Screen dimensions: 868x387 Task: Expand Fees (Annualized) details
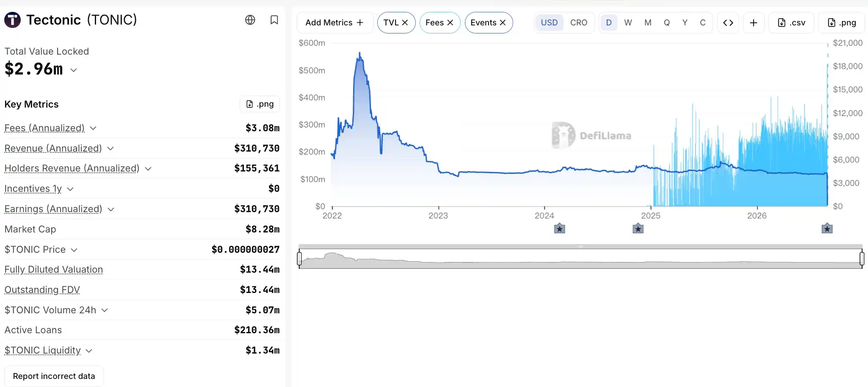click(x=93, y=128)
